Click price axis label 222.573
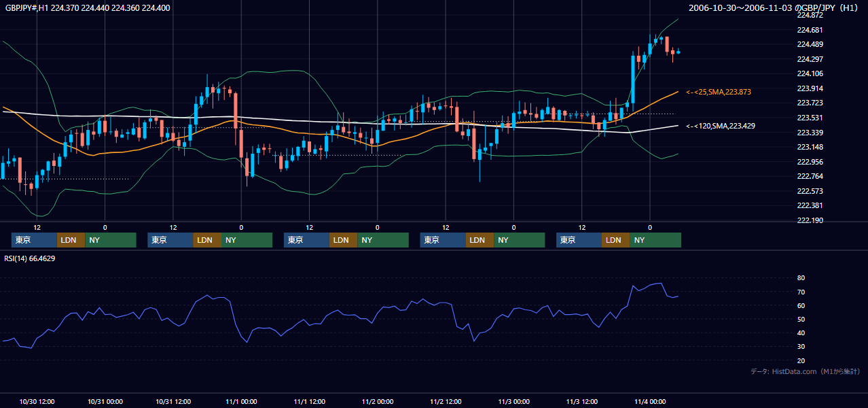 810,191
